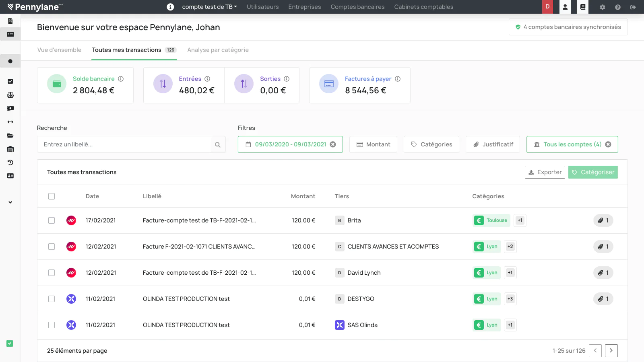
Task: Click the book icon in top bar
Action: (583, 7)
